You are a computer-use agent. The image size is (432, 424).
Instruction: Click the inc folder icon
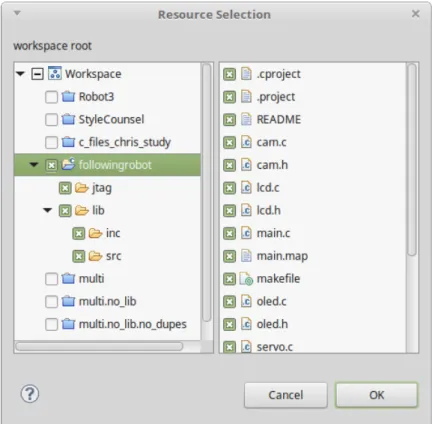[x=95, y=233]
